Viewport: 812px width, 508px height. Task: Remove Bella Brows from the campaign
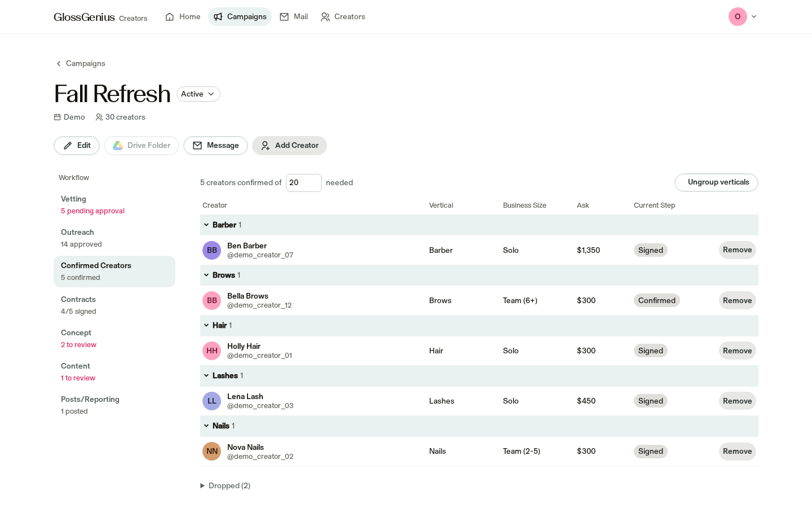point(738,300)
